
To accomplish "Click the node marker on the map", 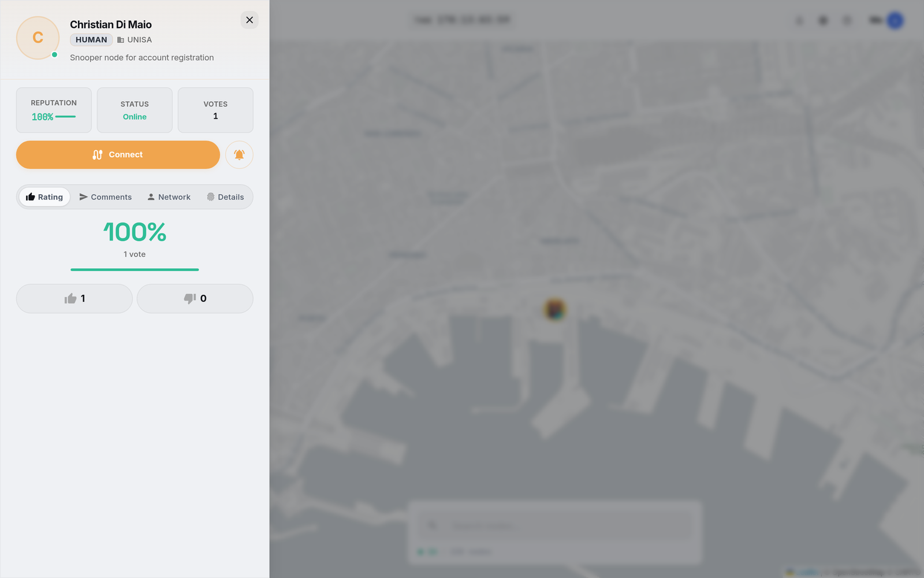I will click(555, 310).
